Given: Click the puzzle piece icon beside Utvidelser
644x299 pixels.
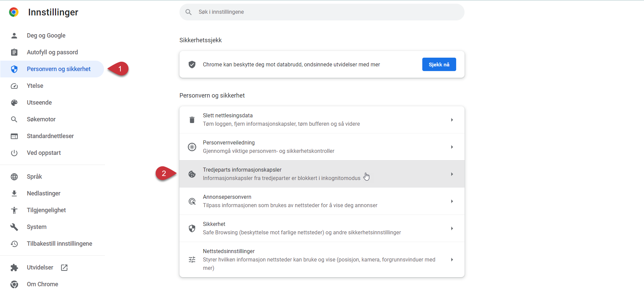Looking at the screenshot, I should click(x=14, y=267).
